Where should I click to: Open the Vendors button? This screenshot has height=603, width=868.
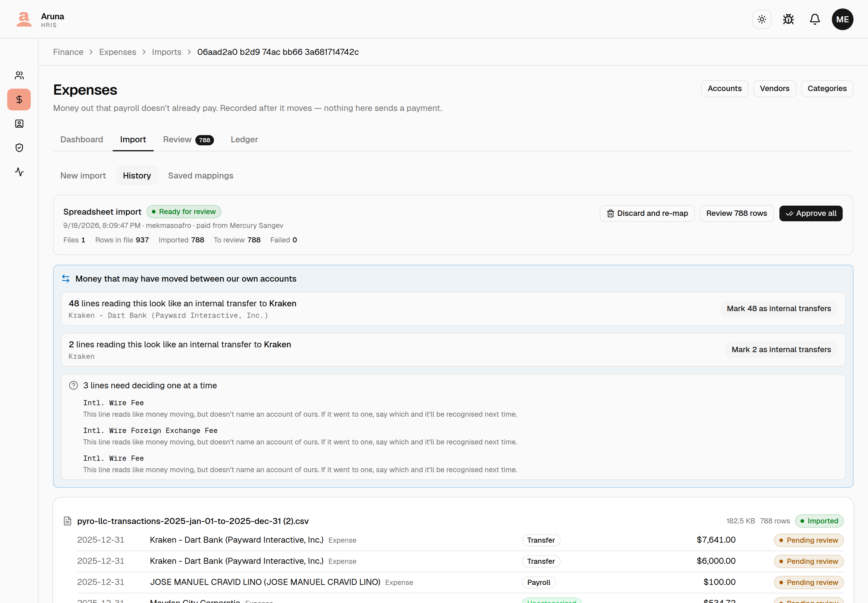pos(774,88)
